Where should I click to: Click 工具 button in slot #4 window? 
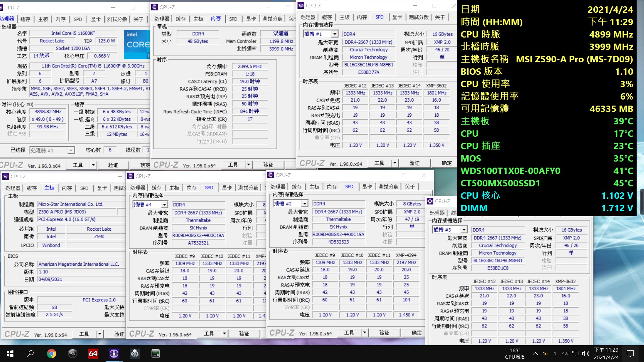[x=209, y=334]
